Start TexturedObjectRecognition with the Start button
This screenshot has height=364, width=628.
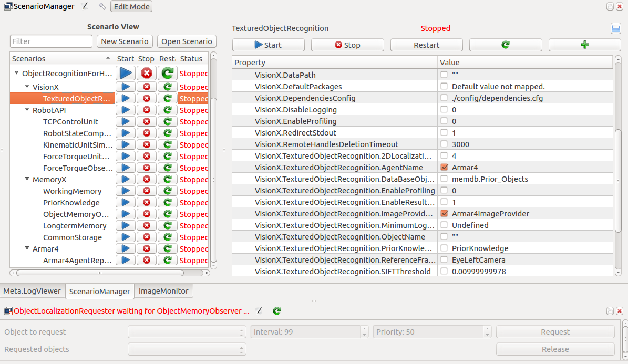(x=269, y=45)
